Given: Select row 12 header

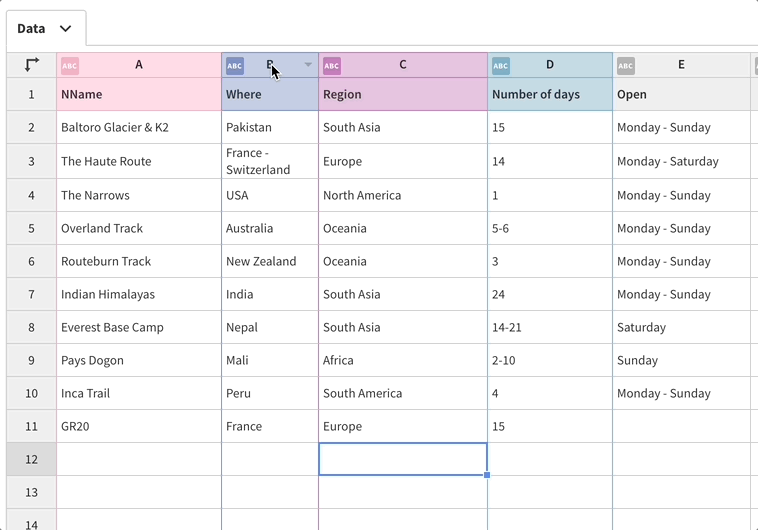Looking at the screenshot, I should 31,459.
